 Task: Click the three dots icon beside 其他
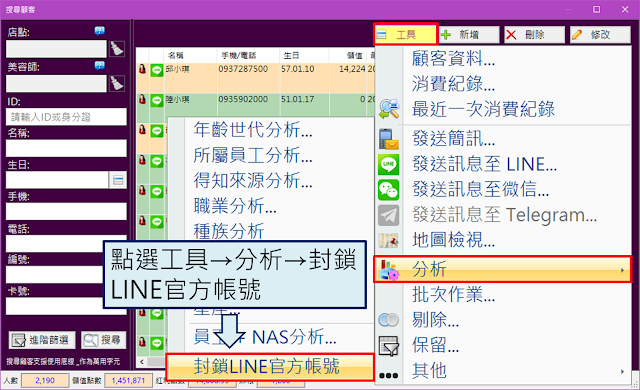pyautogui.click(x=389, y=375)
